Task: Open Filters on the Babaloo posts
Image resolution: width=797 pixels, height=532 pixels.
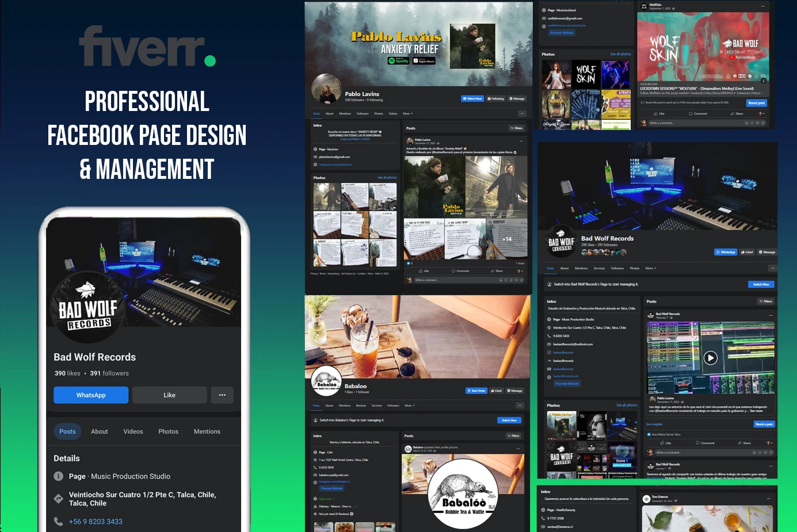Action: [514, 436]
